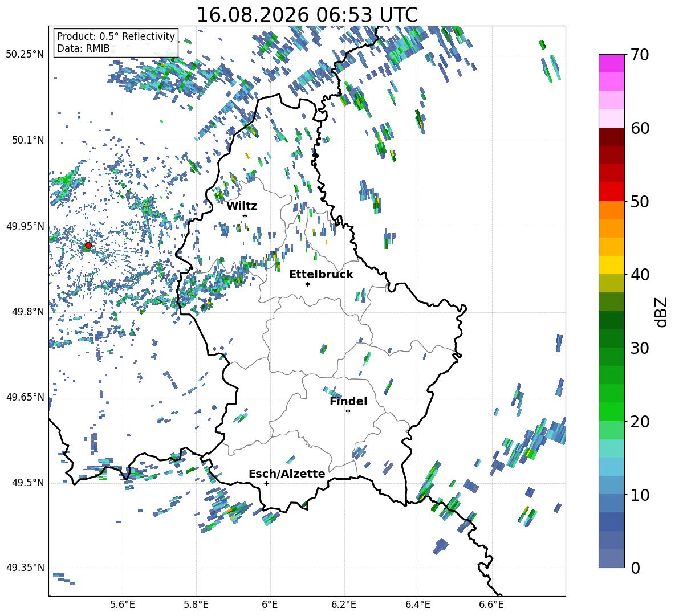Click the magenta 70 dBZ colorbar top
This screenshot has height=616, width=675.
pos(611,63)
